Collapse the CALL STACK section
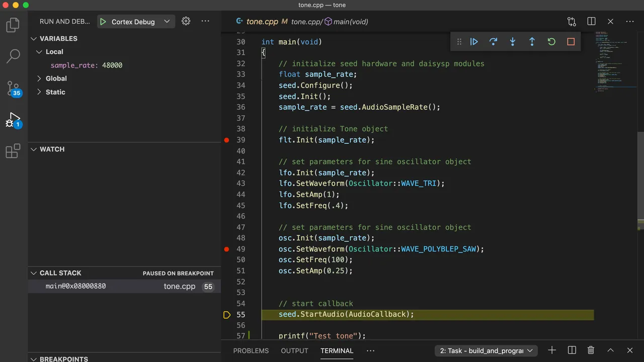The image size is (644, 362). click(x=34, y=273)
